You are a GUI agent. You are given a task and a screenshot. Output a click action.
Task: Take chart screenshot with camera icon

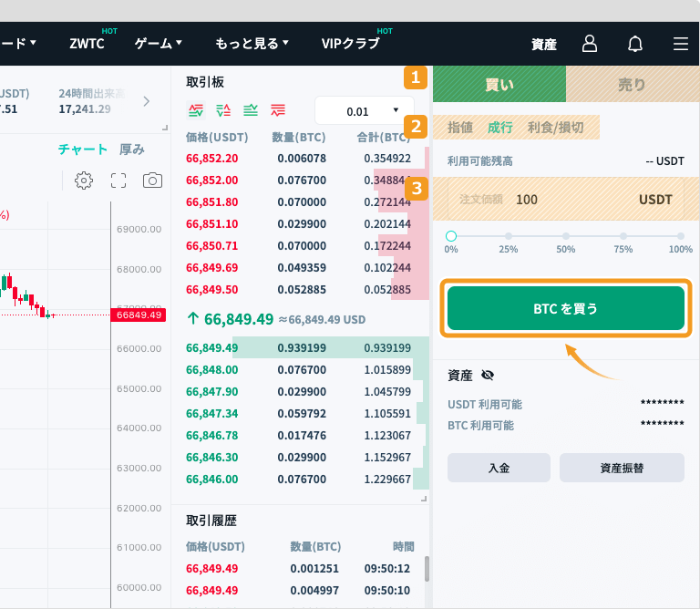pos(152,180)
